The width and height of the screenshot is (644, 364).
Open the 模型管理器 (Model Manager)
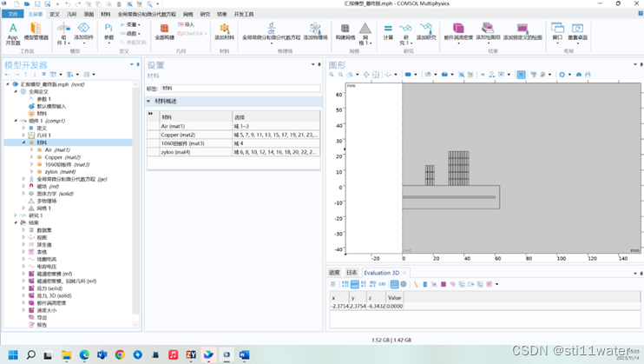pyautogui.click(x=36, y=31)
